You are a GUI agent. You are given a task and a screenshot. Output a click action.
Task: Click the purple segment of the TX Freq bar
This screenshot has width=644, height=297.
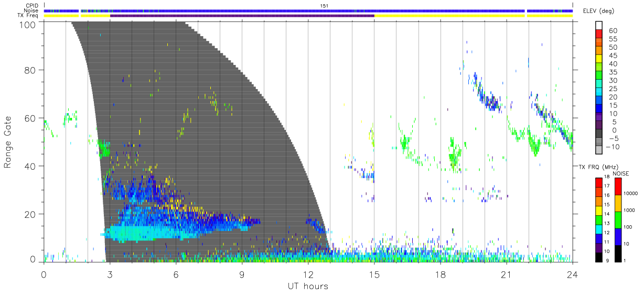[242, 16]
